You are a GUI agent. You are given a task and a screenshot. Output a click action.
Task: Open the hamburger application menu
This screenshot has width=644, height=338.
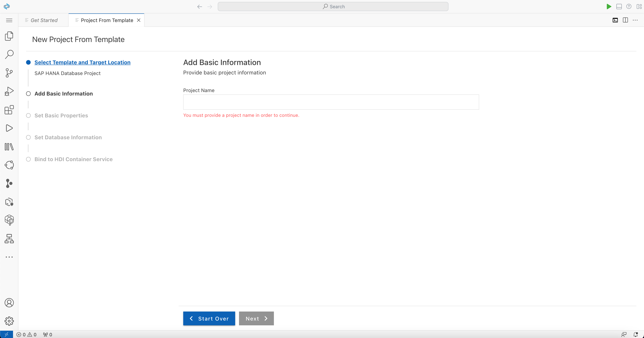tap(9, 20)
